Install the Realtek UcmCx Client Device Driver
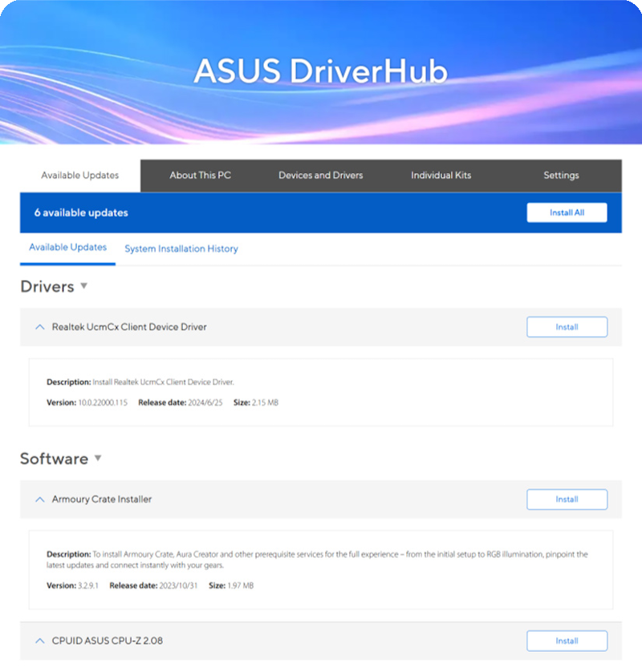 pyautogui.click(x=567, y=326)
